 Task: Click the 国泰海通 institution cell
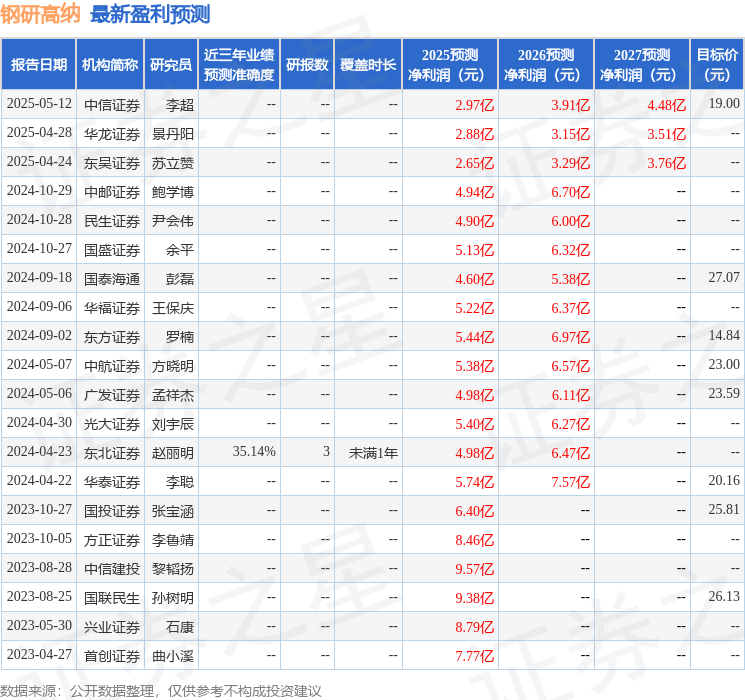[x=112, y=279]
